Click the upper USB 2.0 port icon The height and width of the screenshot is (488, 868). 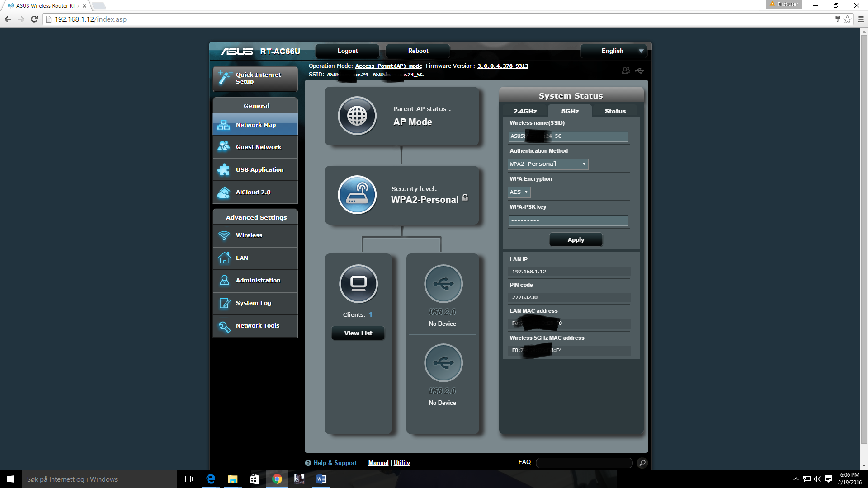point(443,284)
